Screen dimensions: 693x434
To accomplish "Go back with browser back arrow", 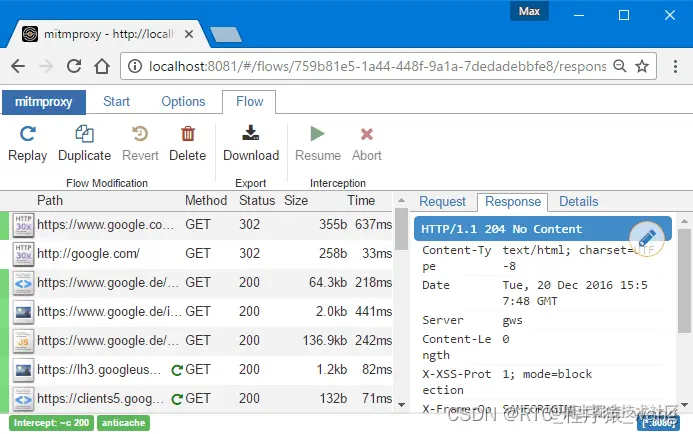I will [x=18, y=66].
